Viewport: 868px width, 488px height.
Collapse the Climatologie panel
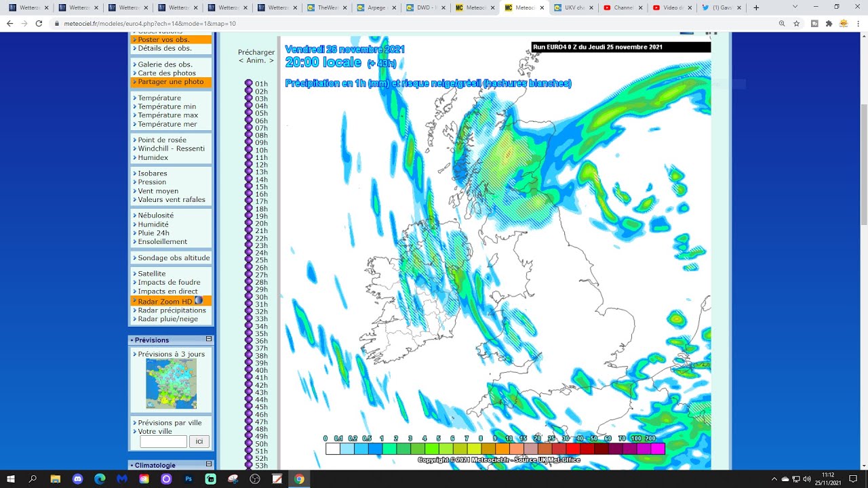(x=209, y=464)
